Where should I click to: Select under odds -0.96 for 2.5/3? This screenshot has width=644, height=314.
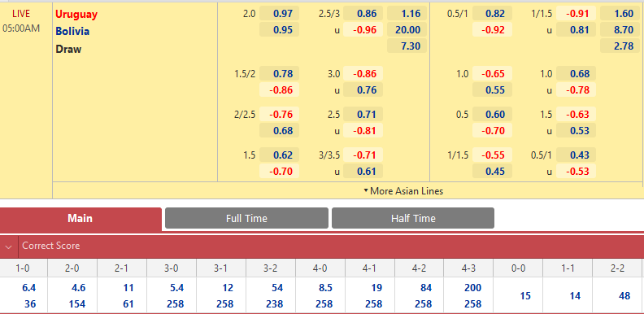pyautogui.click(x=363, y=29)
